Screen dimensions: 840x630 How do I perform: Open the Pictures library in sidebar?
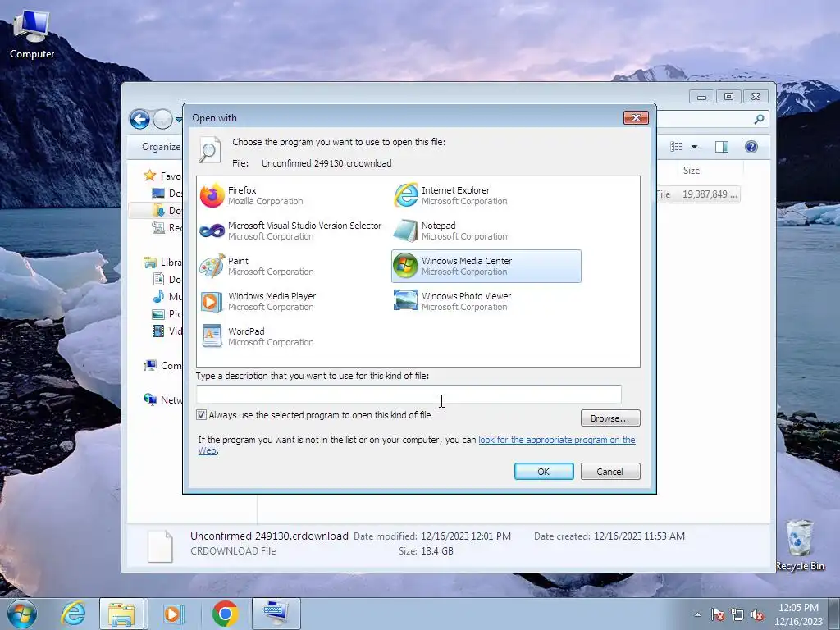pyautogui.click(x=167, y=314)
